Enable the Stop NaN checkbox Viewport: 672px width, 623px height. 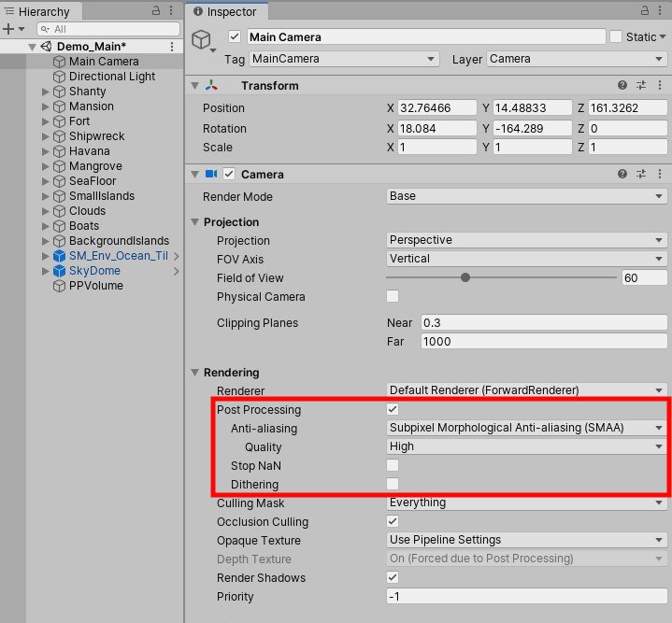click(393, 465)
